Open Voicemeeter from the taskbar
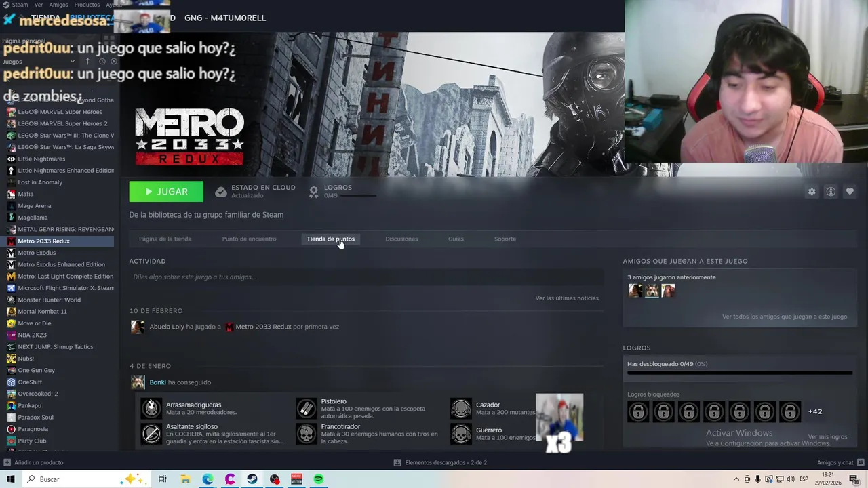Viewport: 868px width, 488px height. 296,479
